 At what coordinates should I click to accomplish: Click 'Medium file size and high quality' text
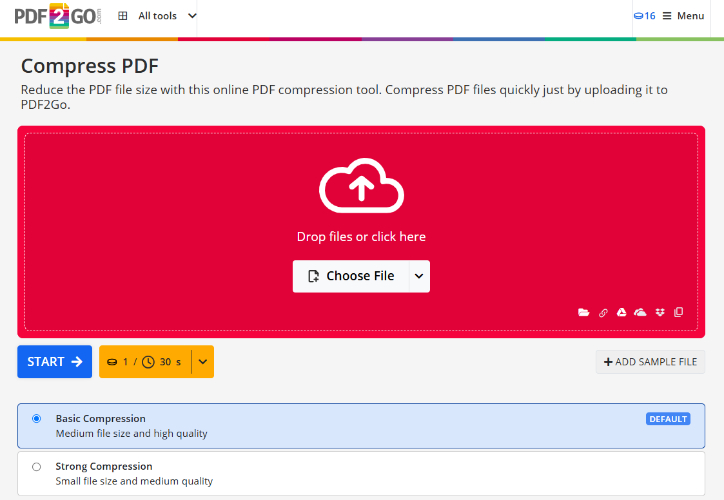tap(132, 434)
